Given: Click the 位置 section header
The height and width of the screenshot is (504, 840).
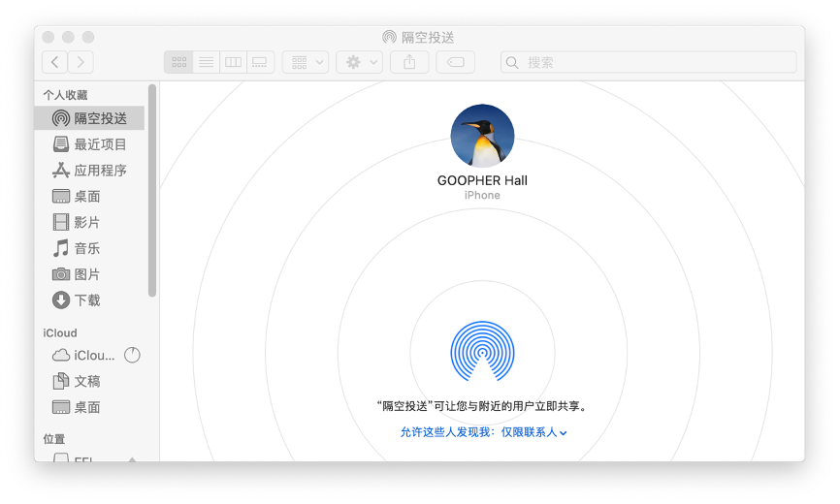Looking at the screenshot, I should 54,439.
